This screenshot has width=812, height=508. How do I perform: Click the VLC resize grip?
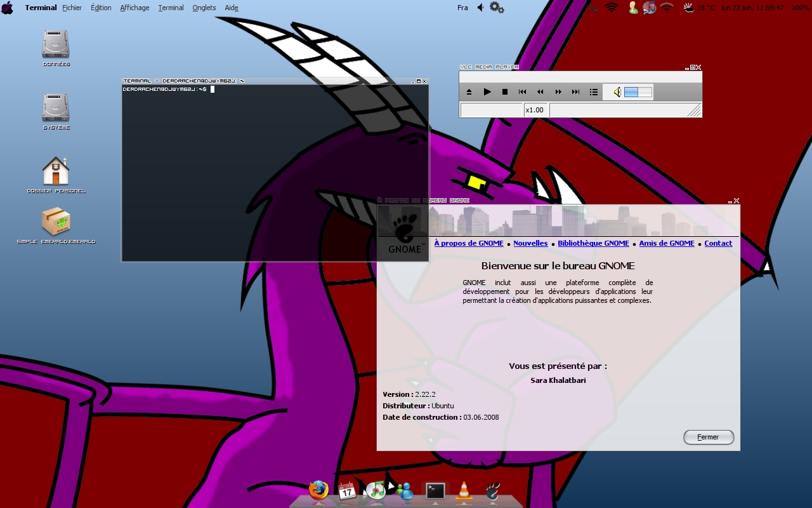[x=695, y=110]
